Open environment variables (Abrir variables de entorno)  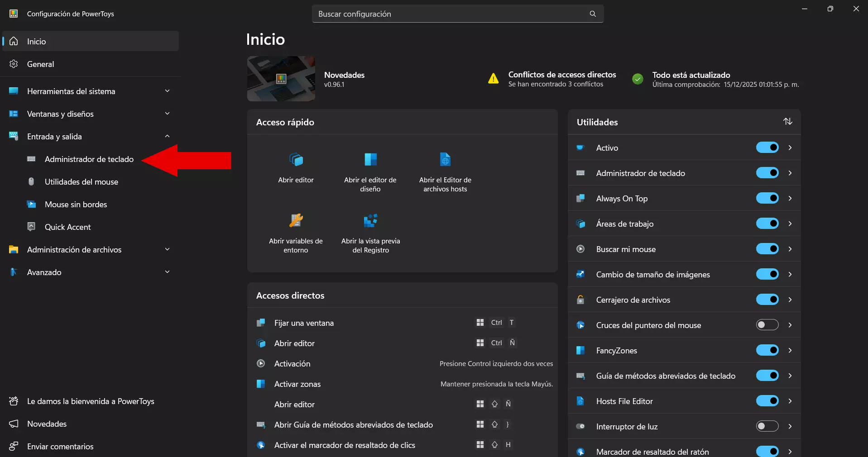(x=296, y=221)
